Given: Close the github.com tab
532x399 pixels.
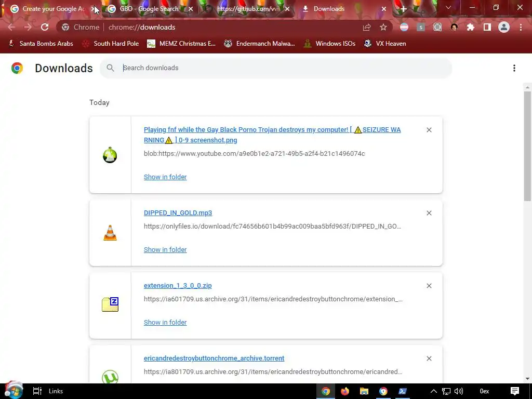Looking at the screenshot, I should pyautogui.click(x=287, y=9).
